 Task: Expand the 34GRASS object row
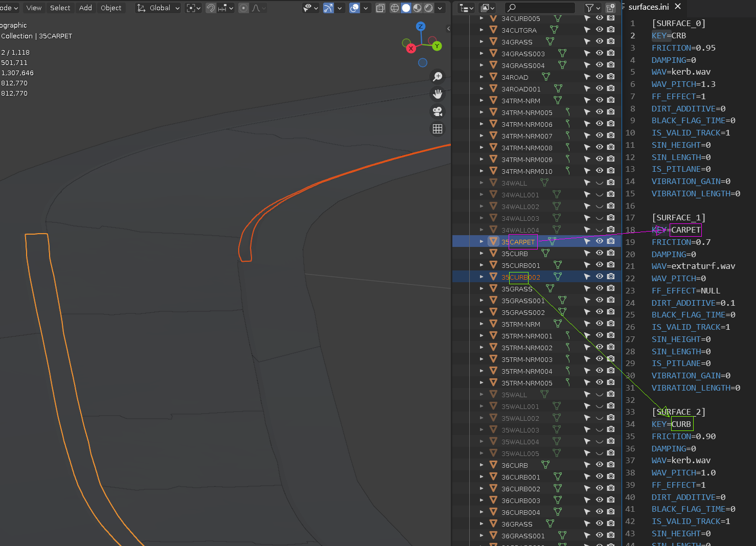pos(482,42)
